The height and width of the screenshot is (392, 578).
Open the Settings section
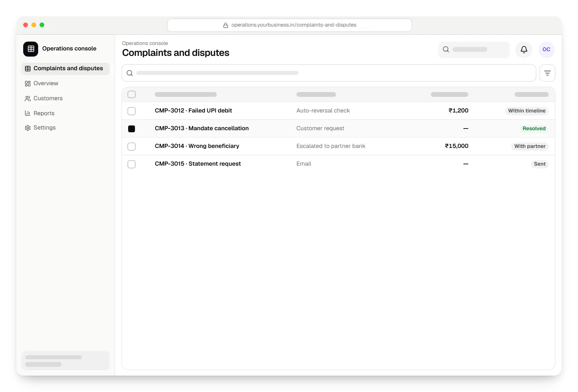(x=65, y=128)
